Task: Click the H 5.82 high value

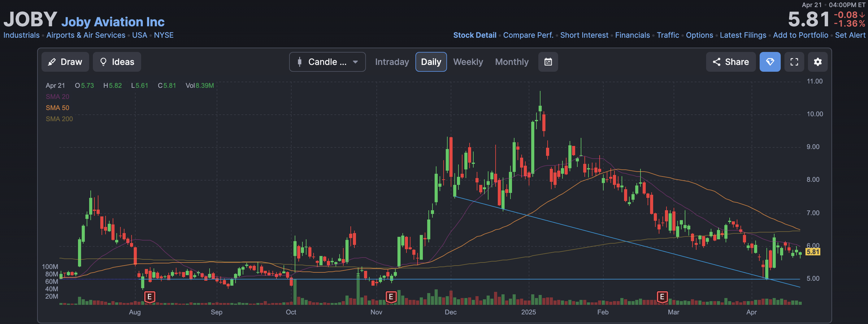Action: 113,86
